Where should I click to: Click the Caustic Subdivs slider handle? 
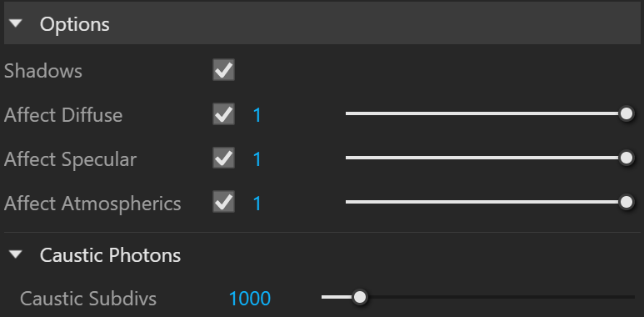point(360,297)
